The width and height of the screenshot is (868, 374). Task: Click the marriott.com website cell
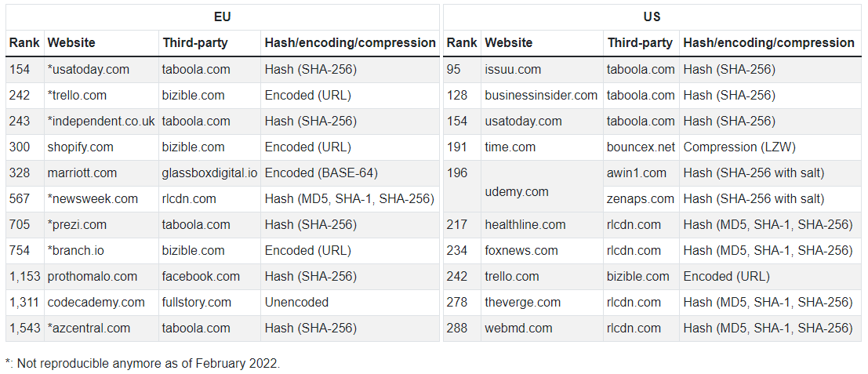(101, 173)
